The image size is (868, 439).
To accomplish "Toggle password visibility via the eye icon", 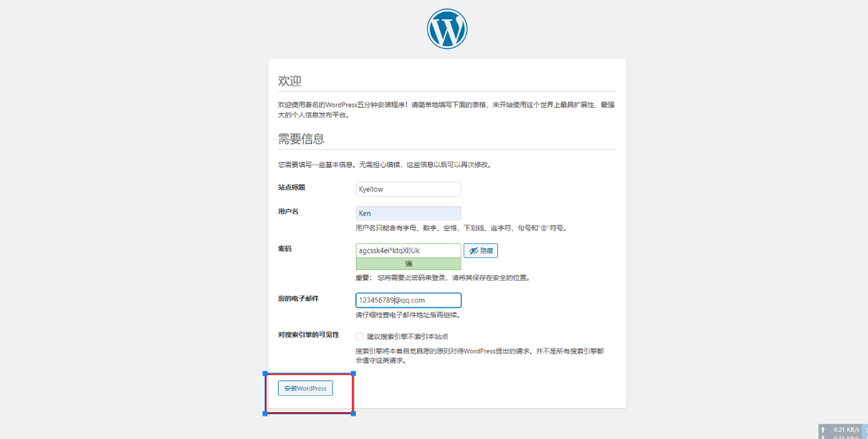I will pyautogui.click(x=480, y=250).
